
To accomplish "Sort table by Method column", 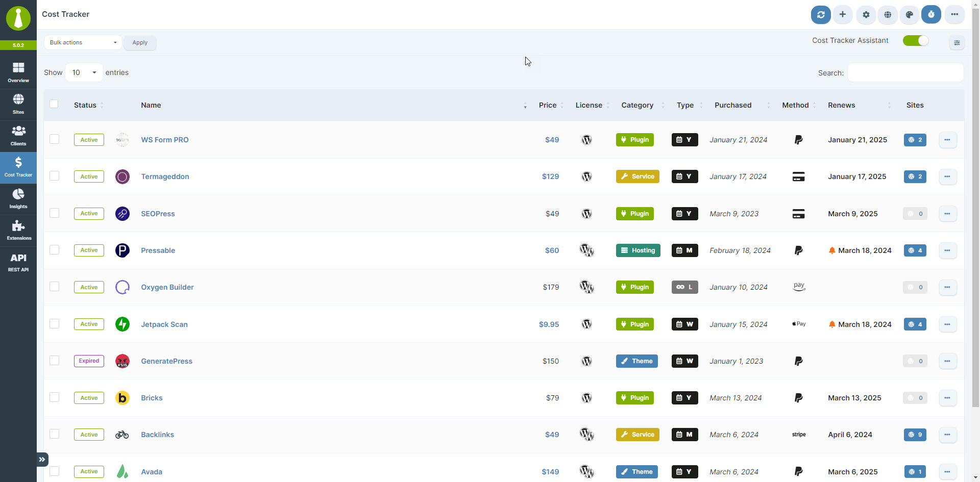I will (x=799, y=105).
